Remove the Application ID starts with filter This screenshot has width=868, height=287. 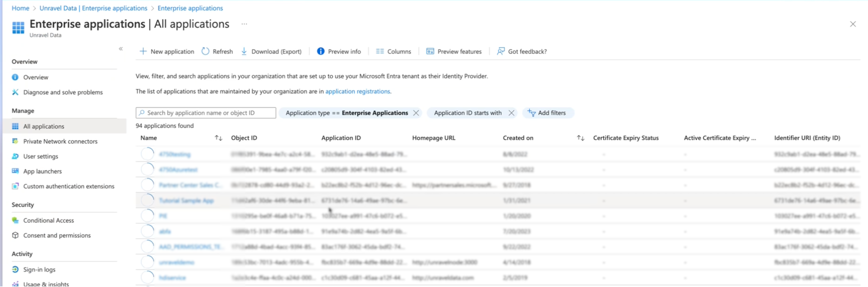pyautogui.click(x=511, y=113)
